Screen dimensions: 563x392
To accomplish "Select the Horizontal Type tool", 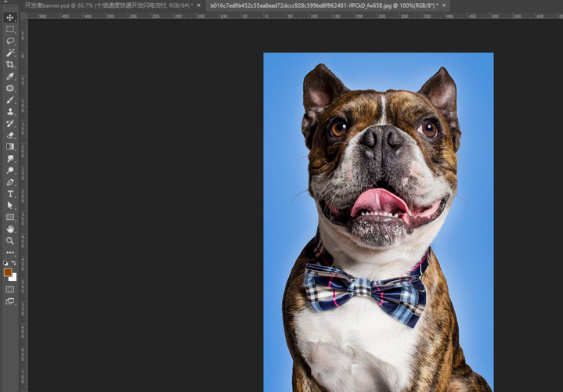I will (10, 193).
